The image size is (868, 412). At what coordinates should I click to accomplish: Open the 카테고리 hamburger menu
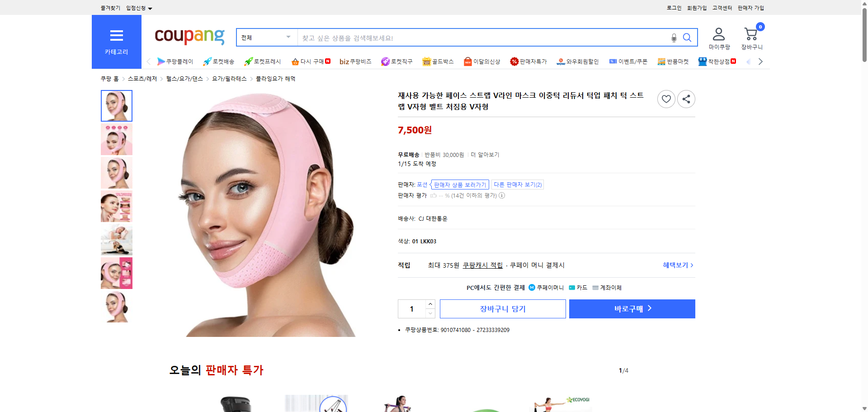pos(116,36)
